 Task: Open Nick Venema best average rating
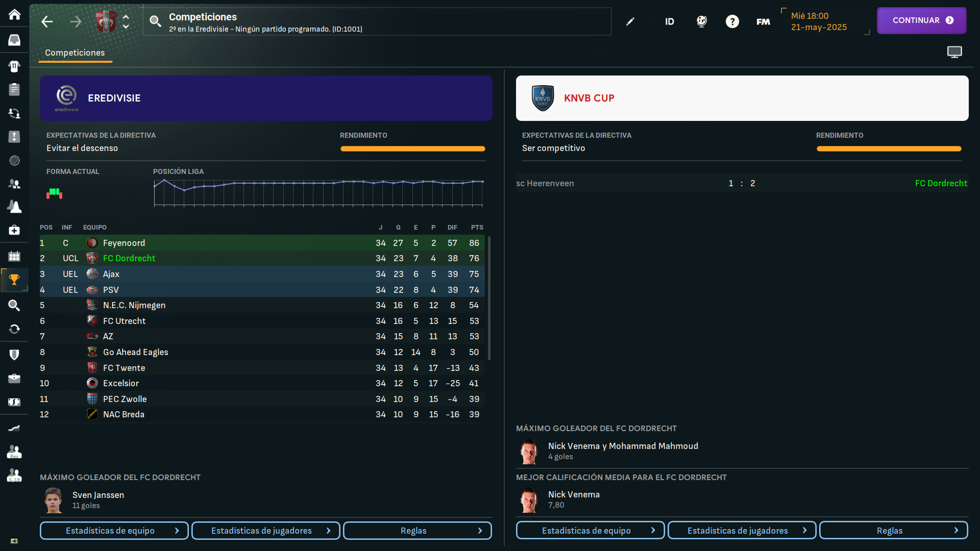[574, 494]
